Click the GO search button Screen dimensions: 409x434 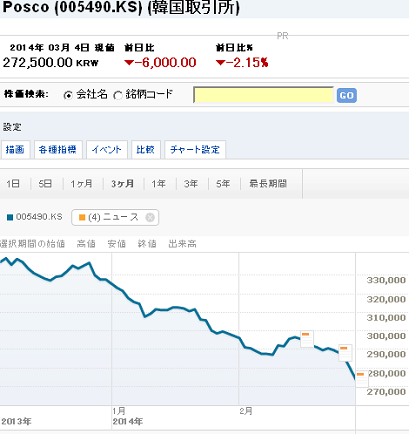(x=347, y=96)
